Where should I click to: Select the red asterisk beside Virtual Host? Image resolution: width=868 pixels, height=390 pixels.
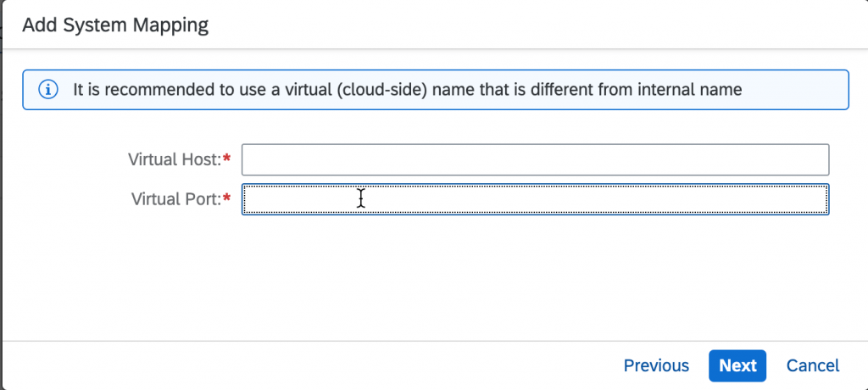pos(226,159)
